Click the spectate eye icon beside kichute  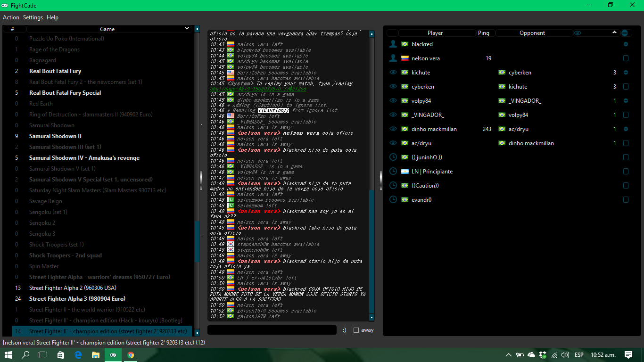point(393,73)
